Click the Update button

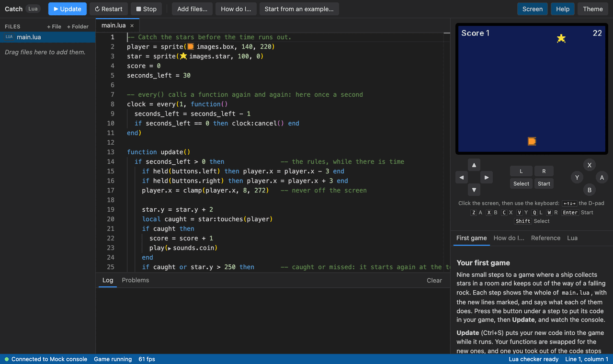pyautogui.click(x=68, y=9)
